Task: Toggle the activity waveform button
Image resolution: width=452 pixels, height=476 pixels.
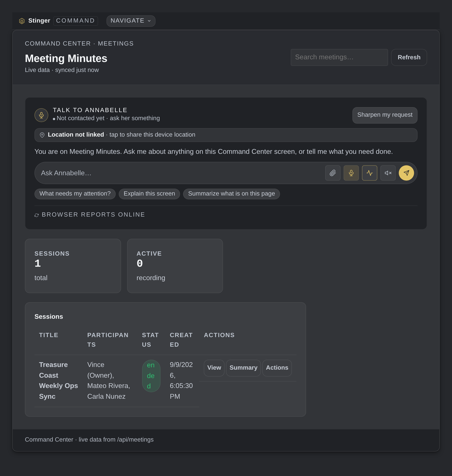Action: (x=369, y=173)
